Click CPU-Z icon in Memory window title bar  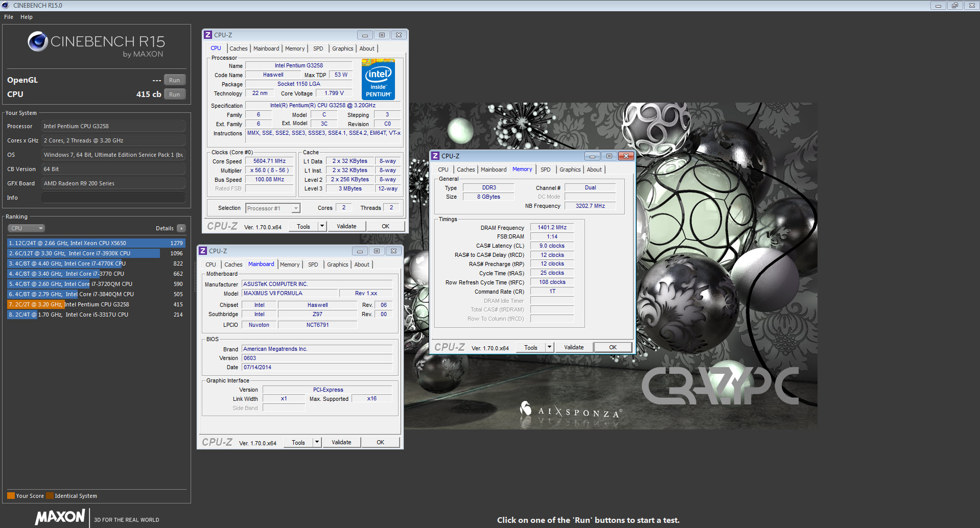tap(435, 156)
